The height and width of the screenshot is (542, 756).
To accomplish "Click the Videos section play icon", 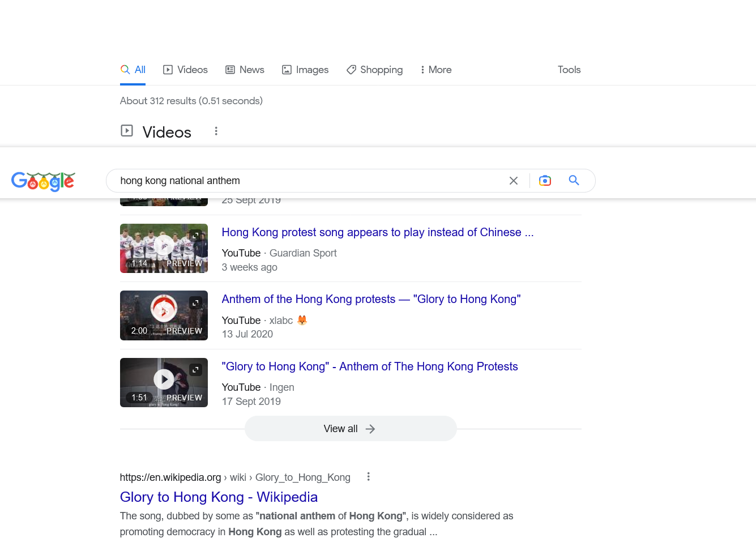I will (127, 131).
